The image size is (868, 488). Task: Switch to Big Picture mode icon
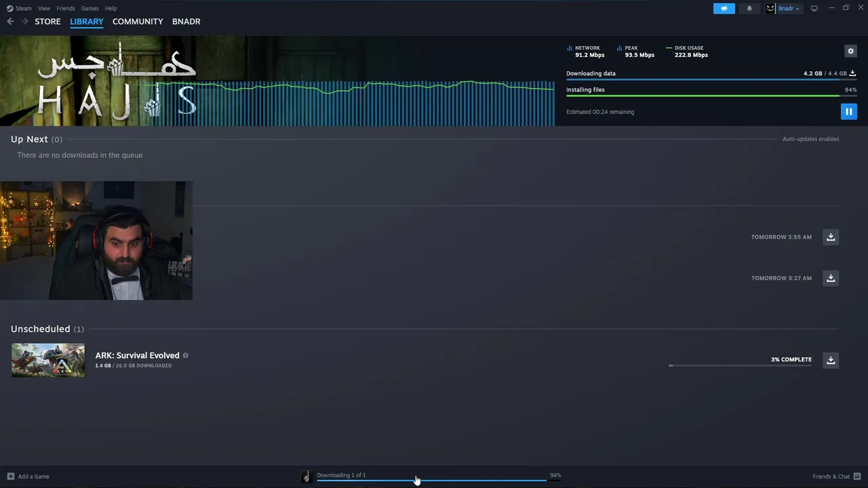click(x=814, y=8)
